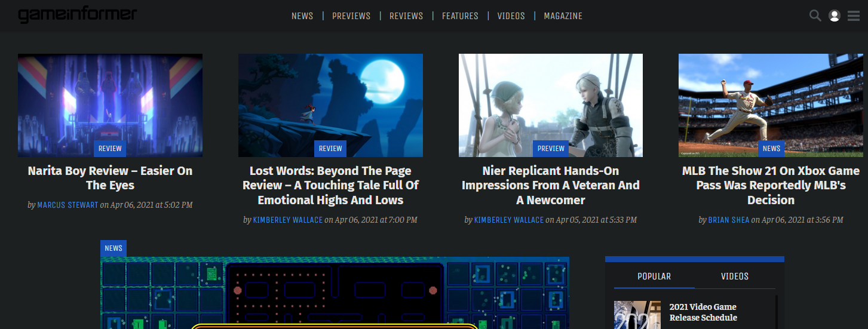Go to Reviews section
The image size is (868, 329).
(x=406, y=16)
